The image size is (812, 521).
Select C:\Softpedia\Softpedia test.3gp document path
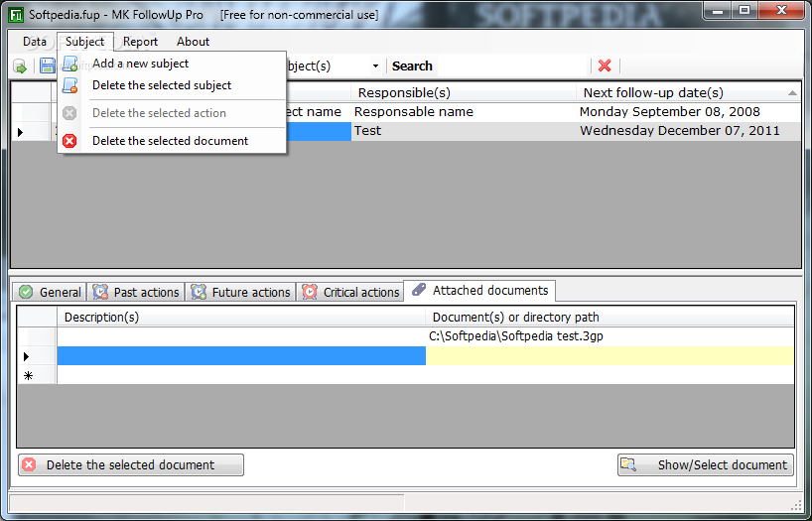point(609,336)
